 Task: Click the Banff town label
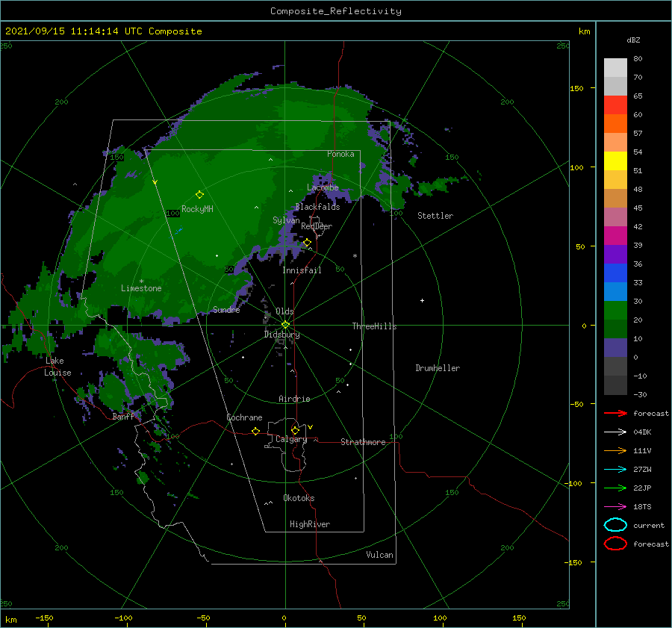coord(123,417)
